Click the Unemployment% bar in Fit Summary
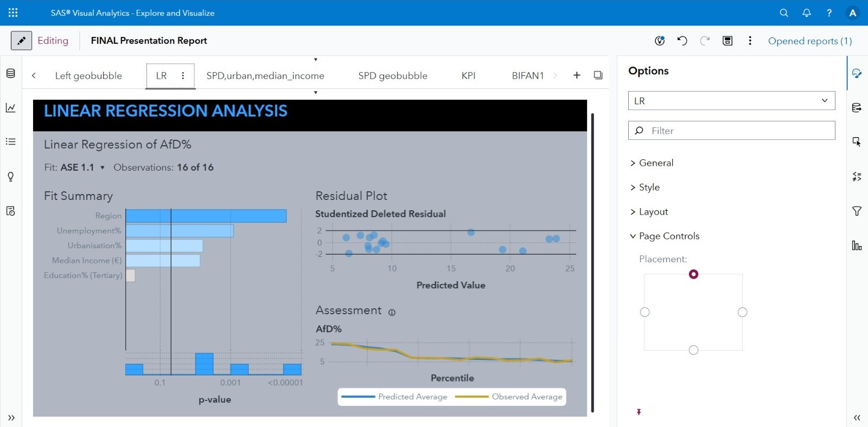The height and width of the screenshot is (427, 868). (180, 231)
